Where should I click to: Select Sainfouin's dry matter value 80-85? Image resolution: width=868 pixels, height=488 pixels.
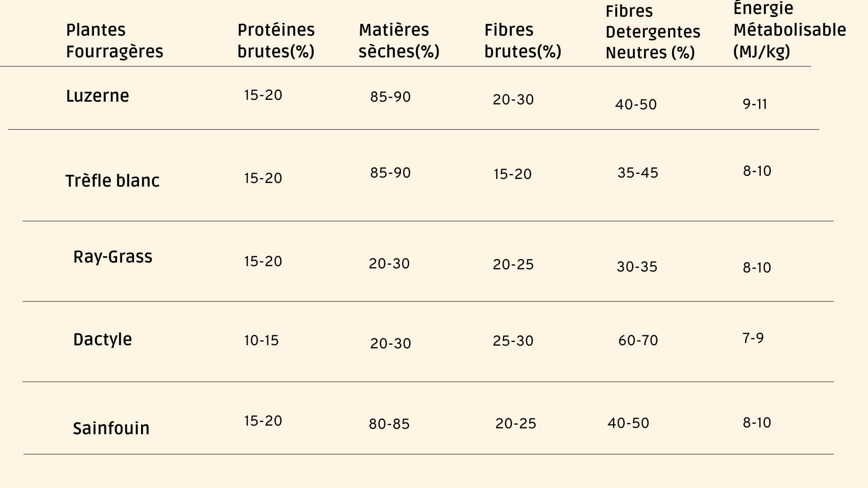coord(389,424)
